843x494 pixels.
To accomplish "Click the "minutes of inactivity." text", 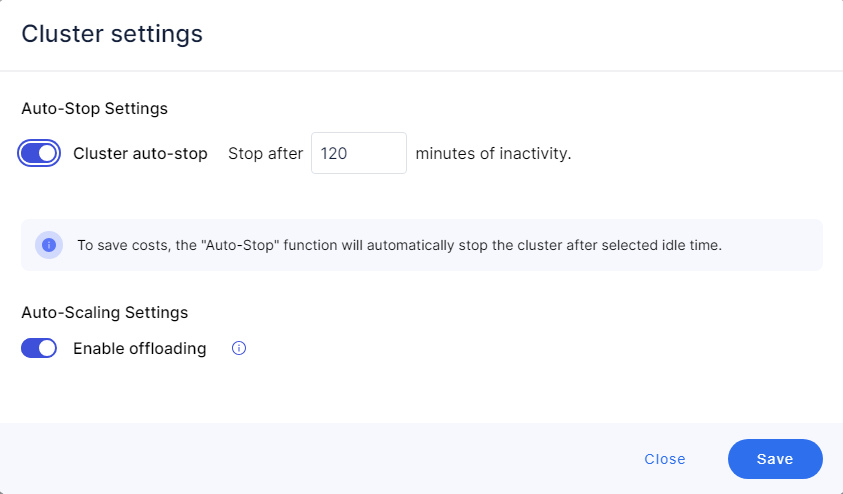I will pyautogui.click(x=493, y=154).
